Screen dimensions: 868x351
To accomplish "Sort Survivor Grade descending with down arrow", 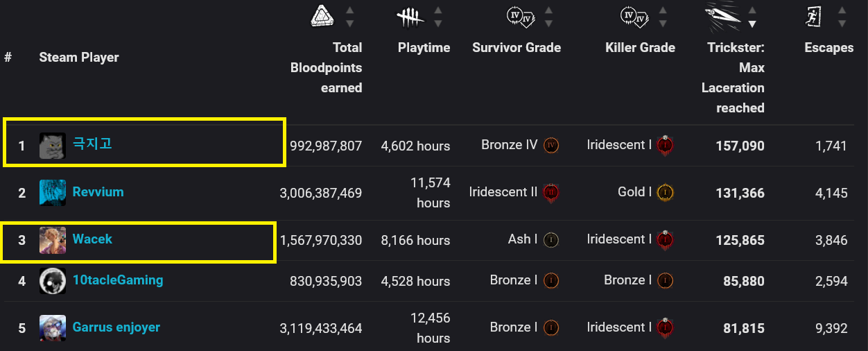I will point(548,24).
